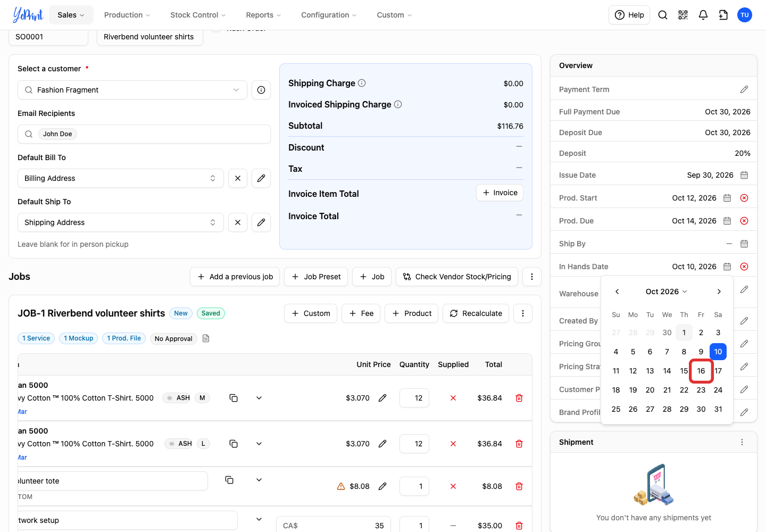
Task: Edit unit price of ASH L item
Action: click(x=382, y=444)
